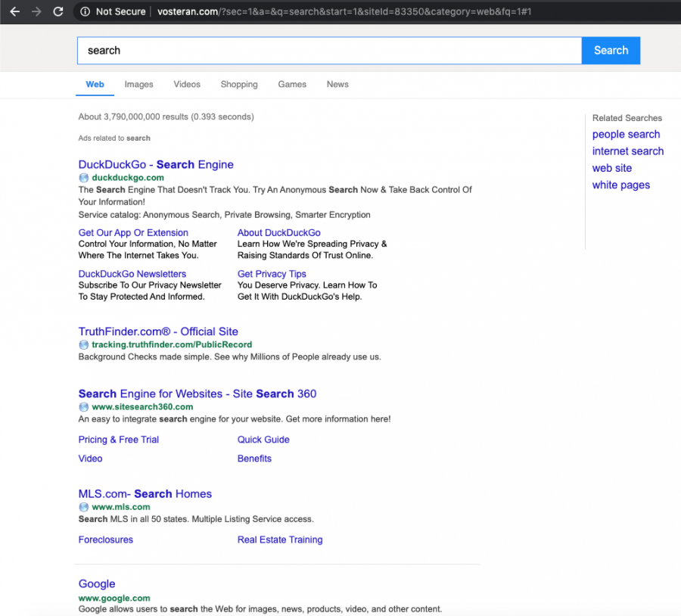Open the Real Estate Training link

(280, 540)
